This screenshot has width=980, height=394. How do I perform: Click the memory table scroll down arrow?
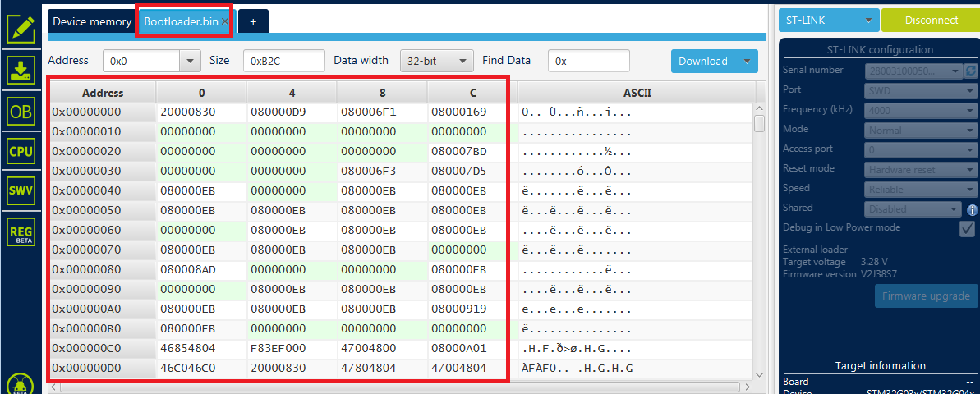pos(759,374)
